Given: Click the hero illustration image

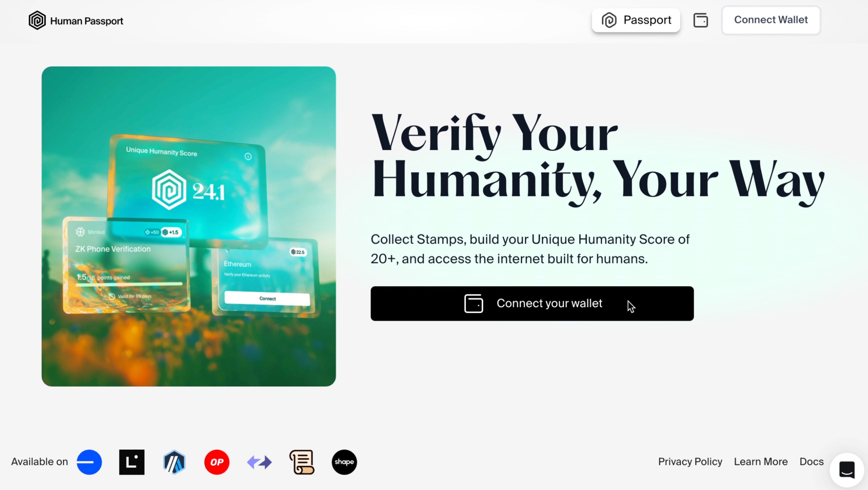Looking at the screenshot, I should pyautogui.click(x=189, y=226).
